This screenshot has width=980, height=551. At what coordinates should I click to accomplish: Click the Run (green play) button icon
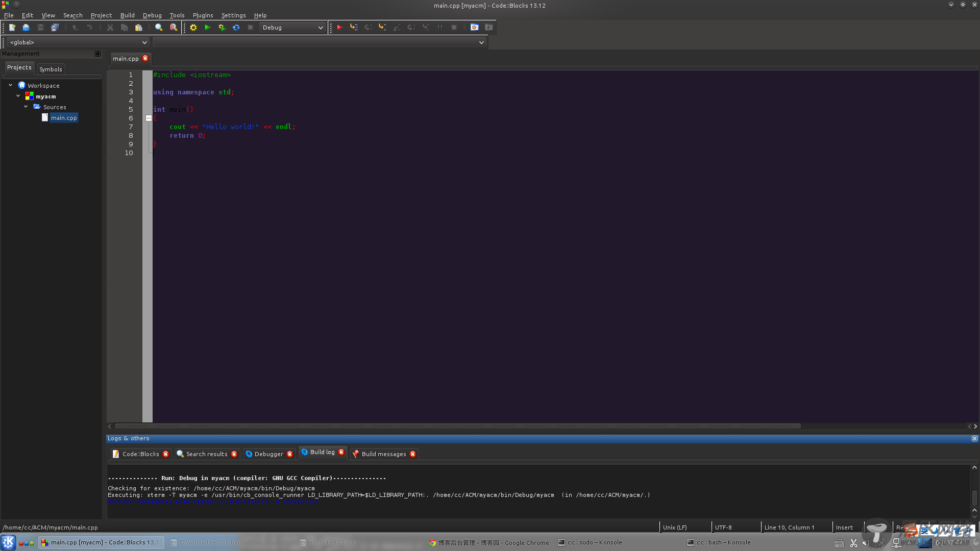207,27
